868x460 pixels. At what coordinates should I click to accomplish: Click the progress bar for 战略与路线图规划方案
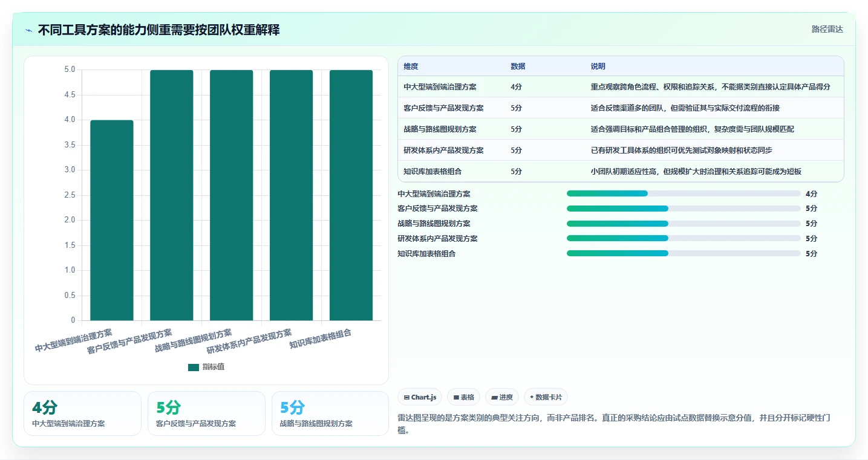tap(684, 224)
